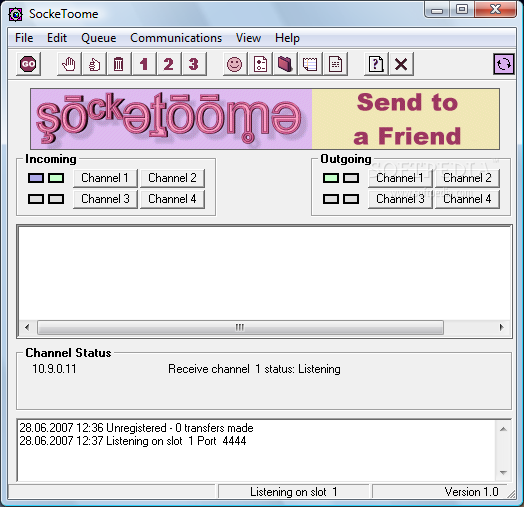Click the open hand stop icon
Image resolution: width=524 pixels, height=507 pixels.
pos(69,64)
